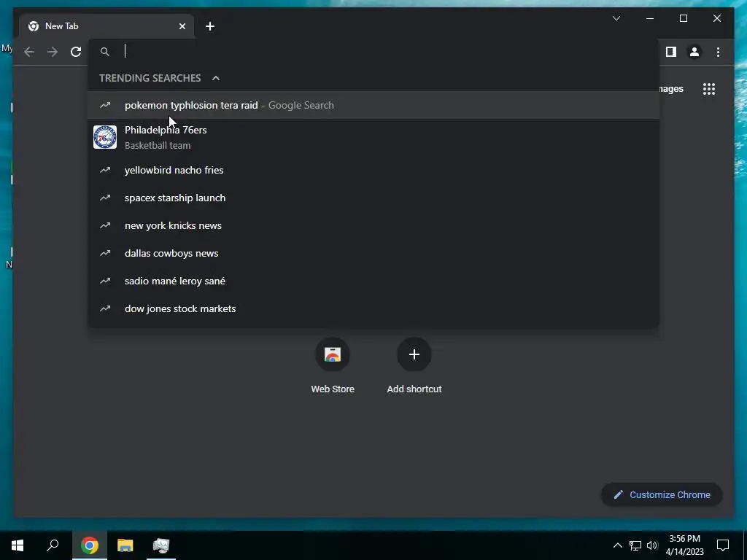This screenshot has height=560, width=747.
Task: Show hidden system tray icons
Action: tap(617, 545)
